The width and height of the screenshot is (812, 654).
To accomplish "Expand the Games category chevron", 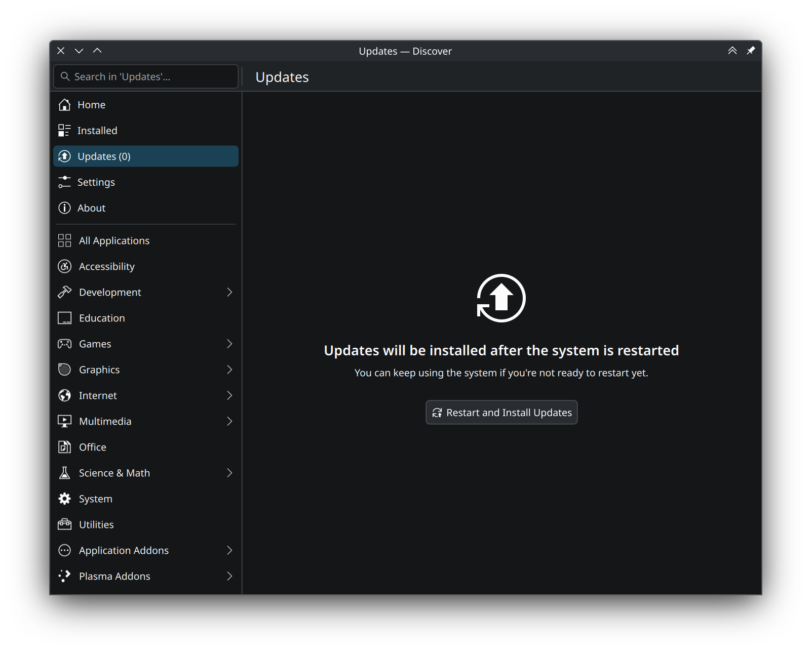I will (x=229, y=344).
